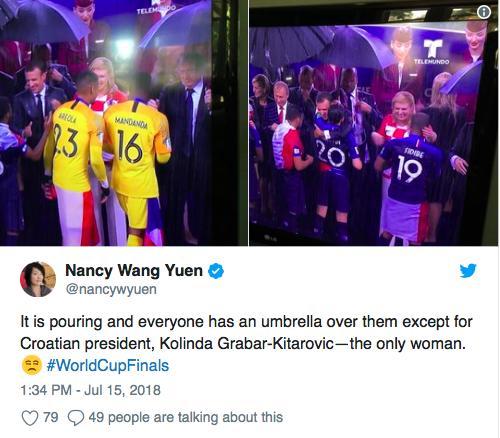Viewport: 500px width, 438px height.
Task: Open replies via the speech bubble icon
Action: click(x=76, y=418)
